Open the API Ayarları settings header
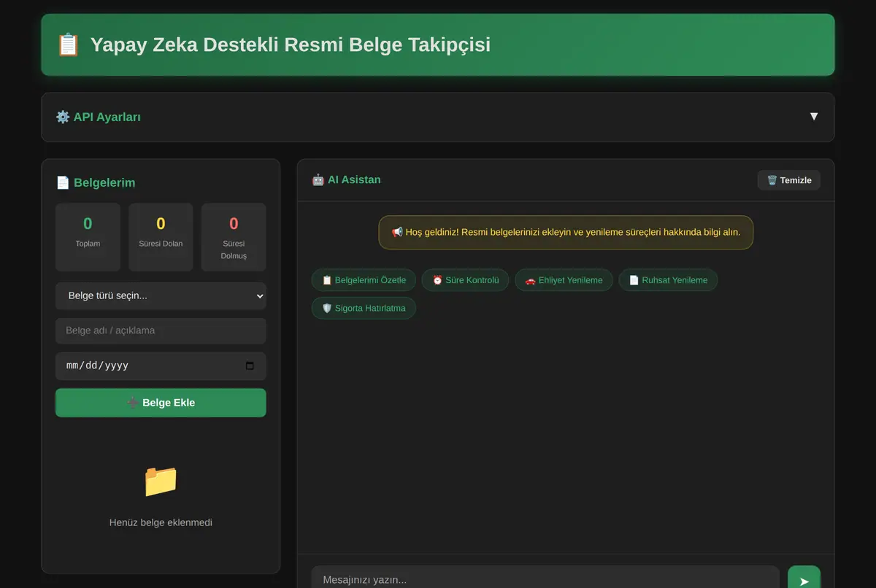This screenshot has height=588, width=876. pos(438,117)
